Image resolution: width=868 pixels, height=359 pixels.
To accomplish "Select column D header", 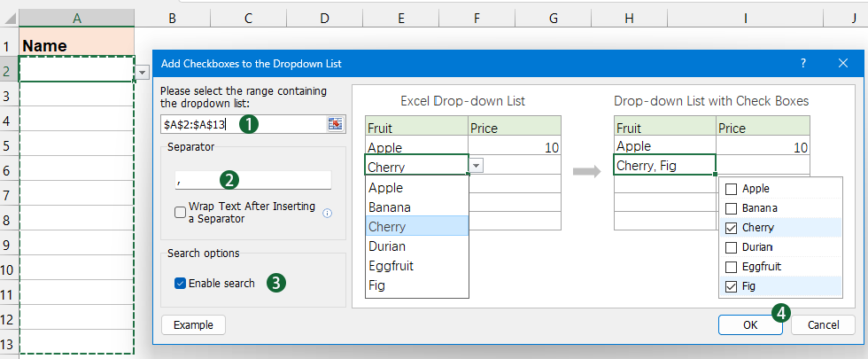I will 324,19.
